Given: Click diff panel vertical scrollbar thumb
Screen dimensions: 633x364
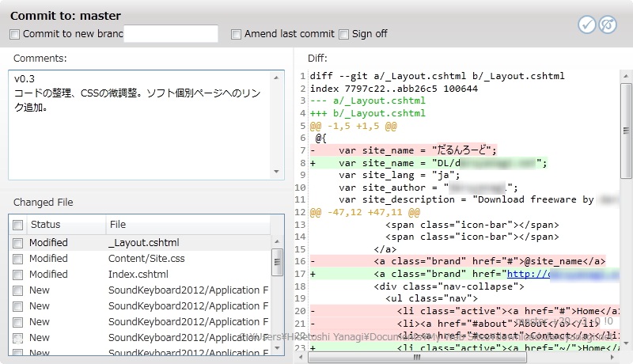Looking at the screenshot, I should [x=626, y=131].
